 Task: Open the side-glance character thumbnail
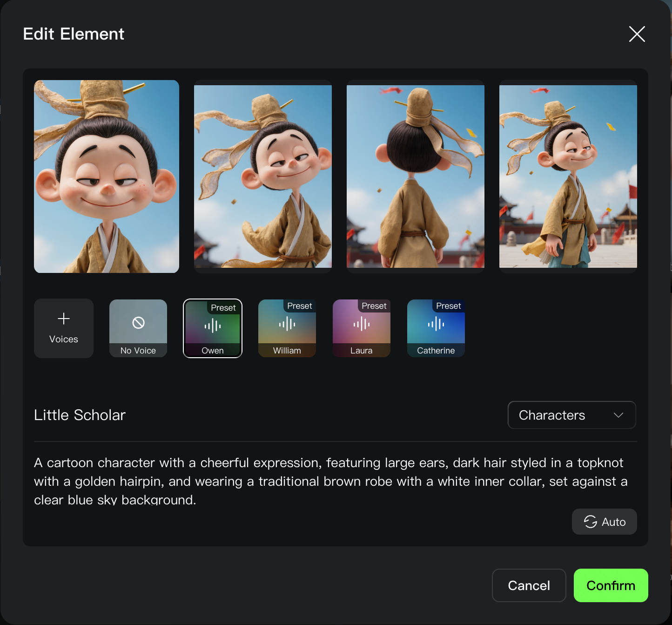point(263,177)
